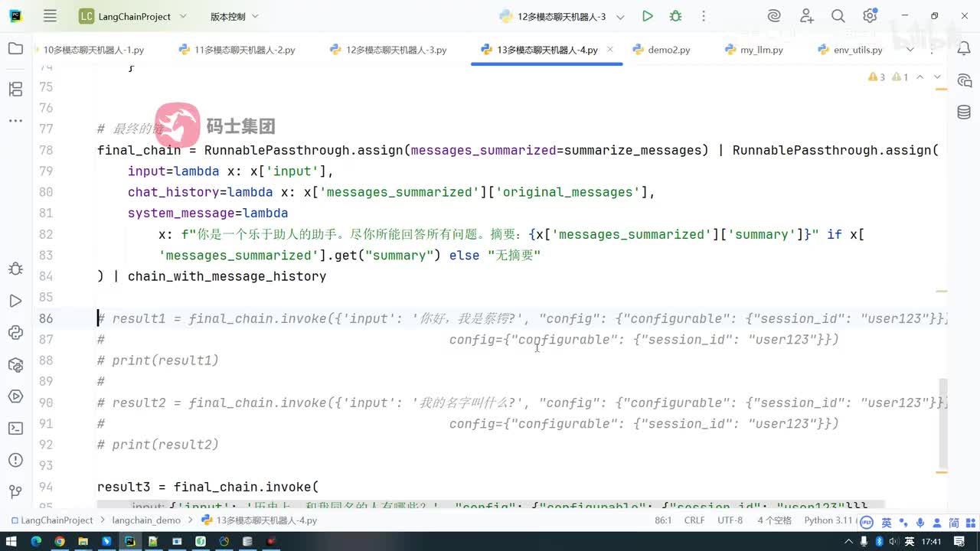Start debugging with the green bug icon
Viewport: 980px width, 551px height.
675,16
